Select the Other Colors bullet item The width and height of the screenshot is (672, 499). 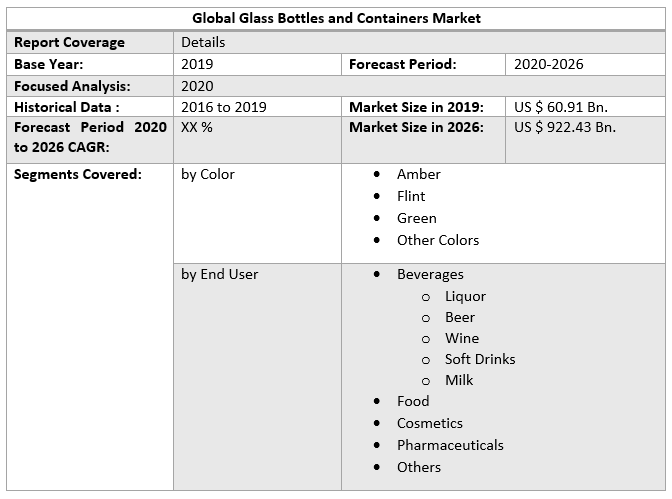coord(437,240)
